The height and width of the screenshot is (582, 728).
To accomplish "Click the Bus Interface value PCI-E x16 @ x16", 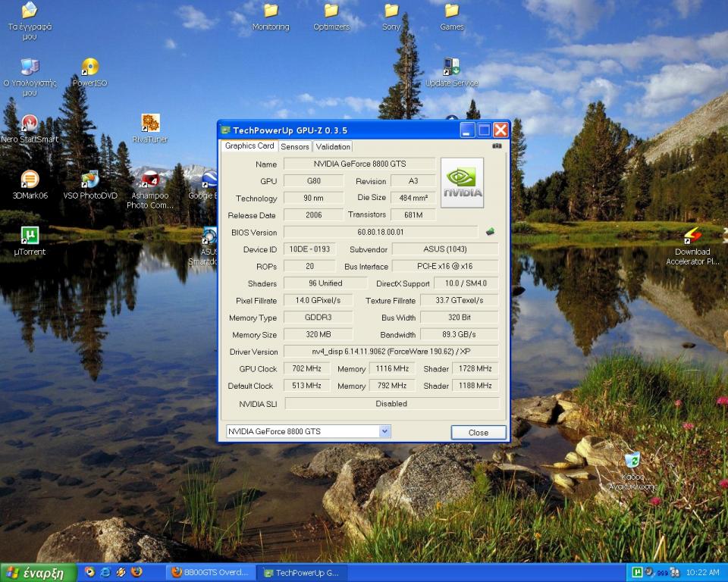I will tap(445, 267).
